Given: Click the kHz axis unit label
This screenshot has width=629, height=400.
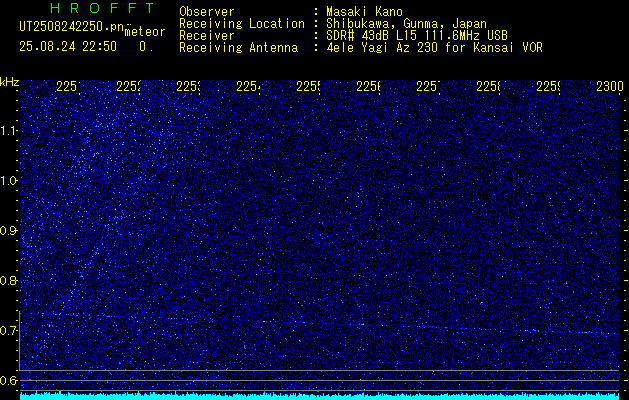Looking at the screenshot, I should pos(9,82).
